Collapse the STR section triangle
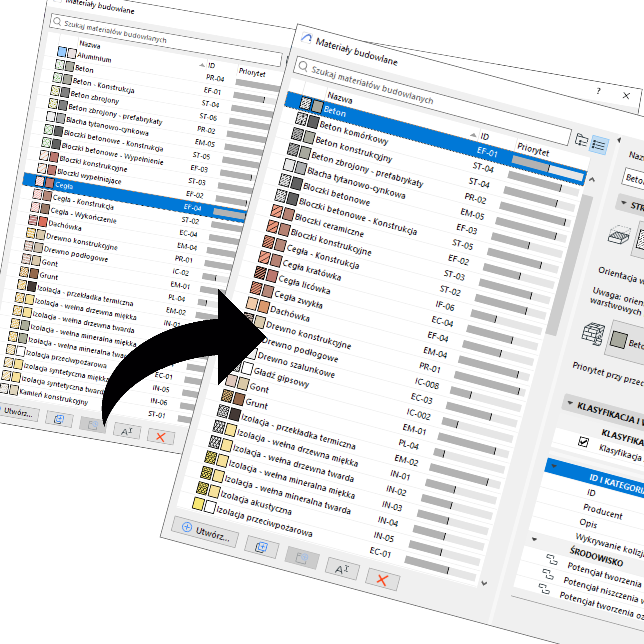Viewport: 644px width, 644px height. click(x=624, y=202)
